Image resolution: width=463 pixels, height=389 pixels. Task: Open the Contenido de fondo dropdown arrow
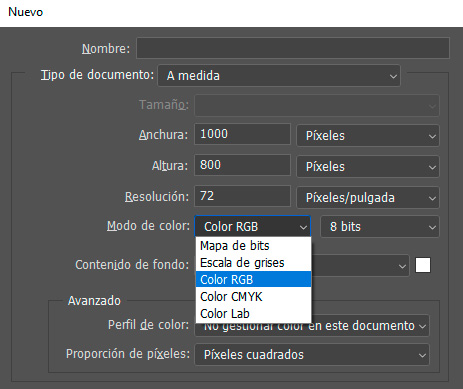point(402,266)
